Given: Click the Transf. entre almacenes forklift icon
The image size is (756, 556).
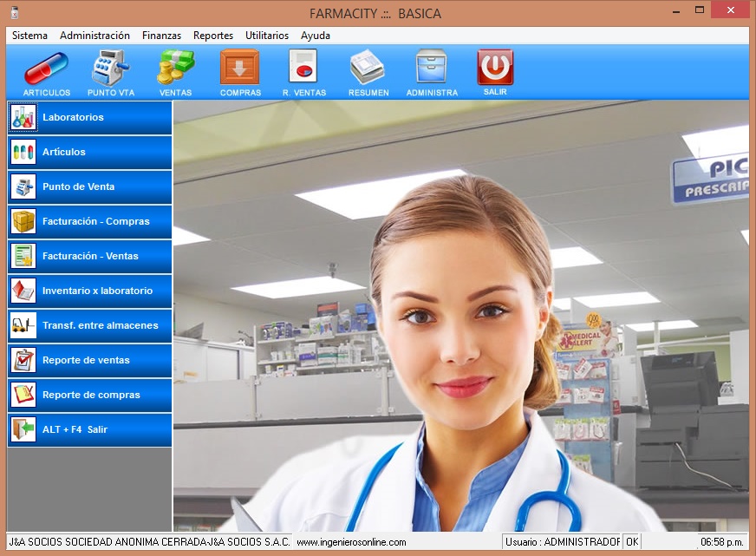Looking at the screenshot, I should (x=23, y=325).
